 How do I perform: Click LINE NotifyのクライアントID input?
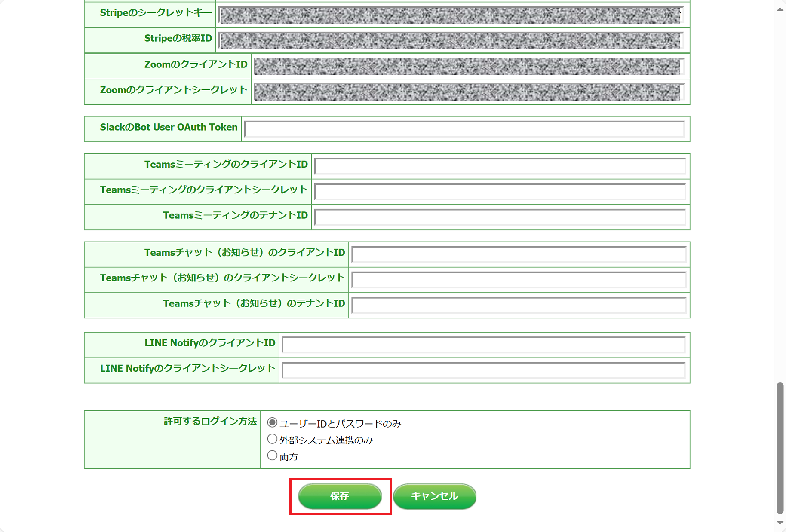pyautogui.click(x=484, y=345)
